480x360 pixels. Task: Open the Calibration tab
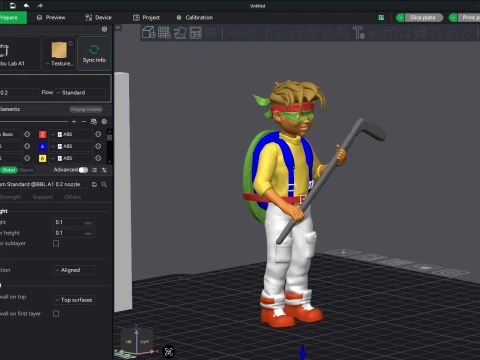tap(195, 18)
